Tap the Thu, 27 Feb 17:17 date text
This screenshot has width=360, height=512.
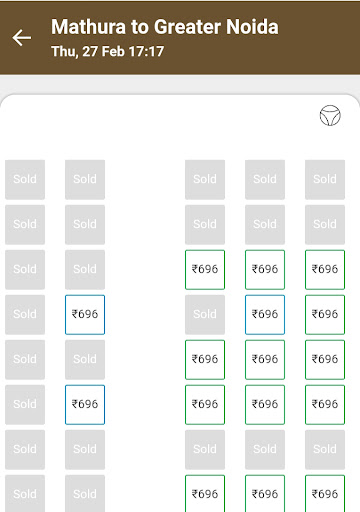click(107, 51)
